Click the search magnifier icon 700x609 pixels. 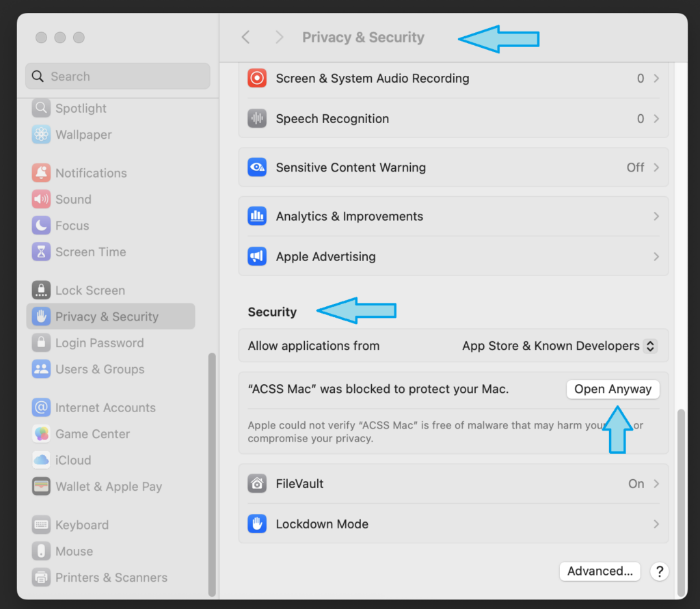[38, 77]
